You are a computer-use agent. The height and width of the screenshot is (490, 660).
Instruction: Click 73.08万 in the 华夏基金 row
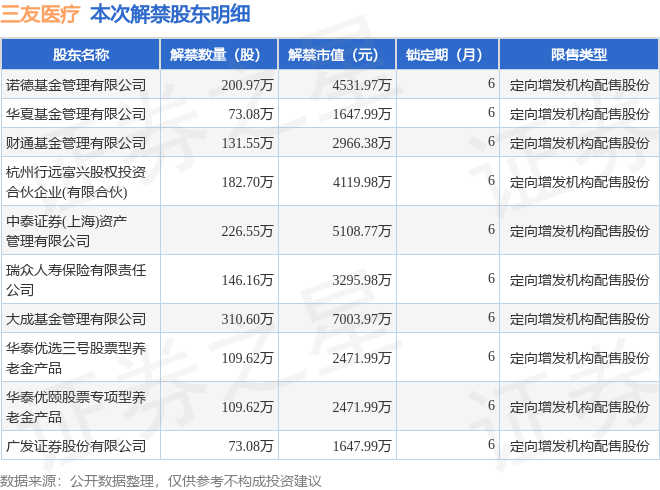(x=251, y=114)
